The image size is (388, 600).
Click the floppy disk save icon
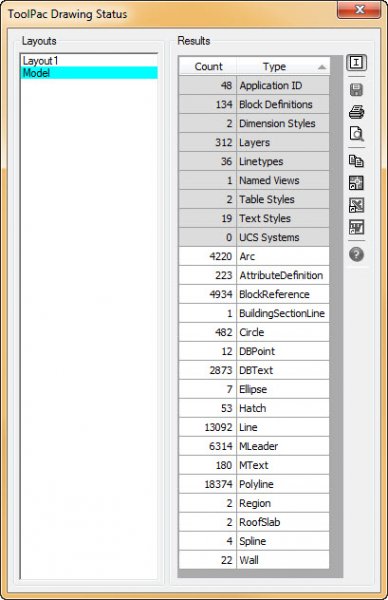pos(356,90)
